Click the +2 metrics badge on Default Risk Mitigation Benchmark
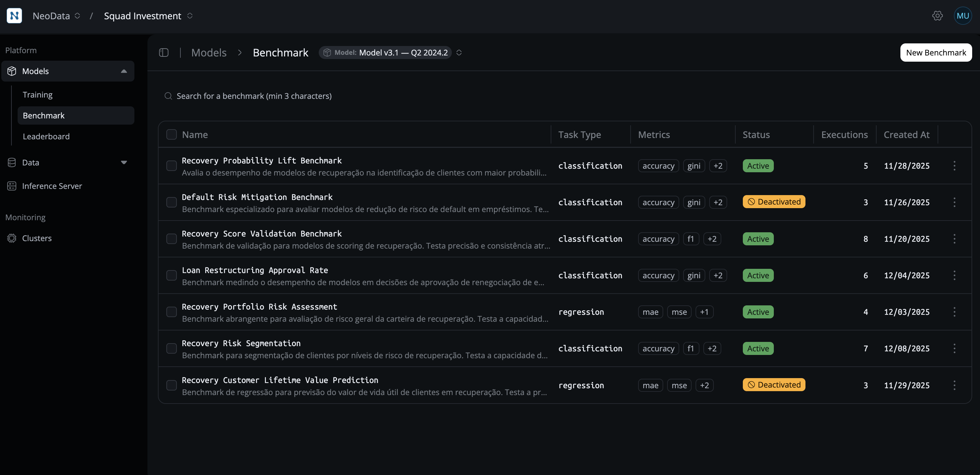Screen dimensions: 980x475 pyautogui.click(x=718, y=202)
